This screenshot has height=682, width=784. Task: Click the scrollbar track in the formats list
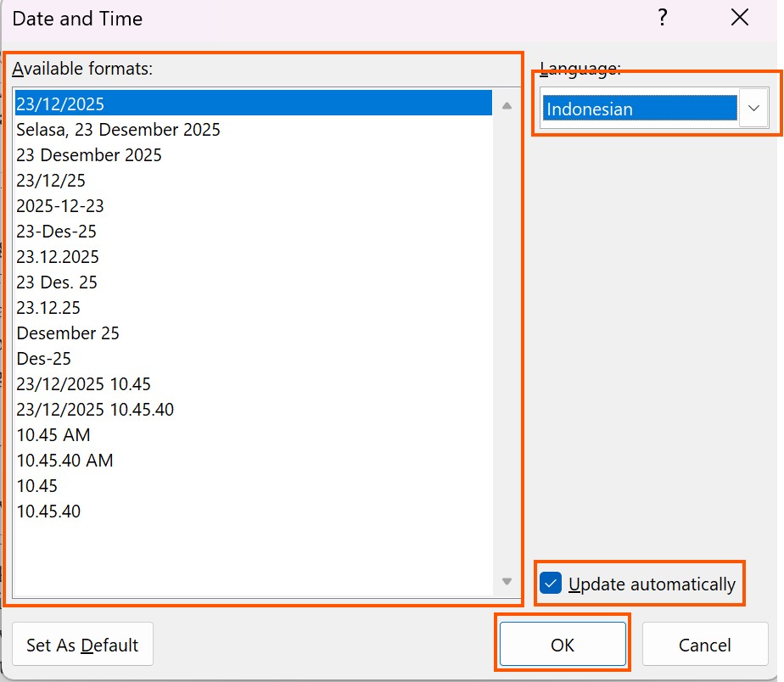[507, 339]
